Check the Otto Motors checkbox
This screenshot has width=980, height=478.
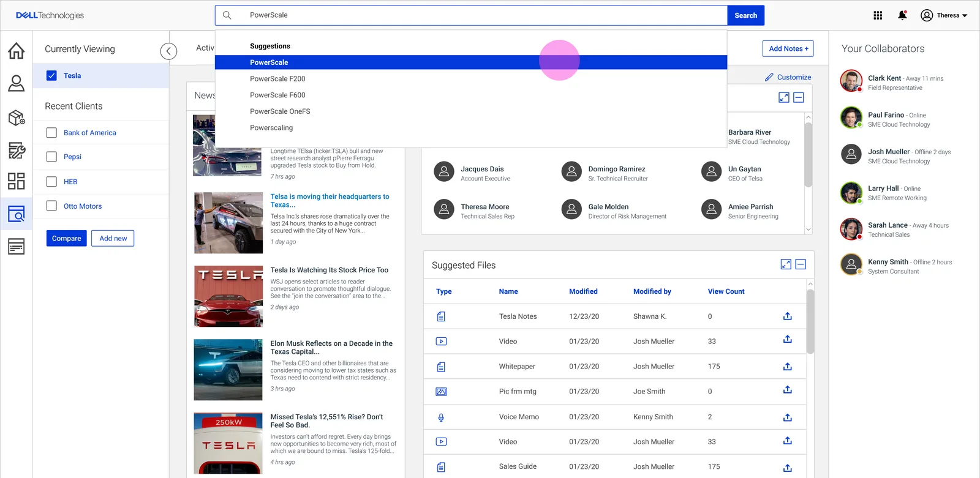pyautogui.click(x=51, y=206)
